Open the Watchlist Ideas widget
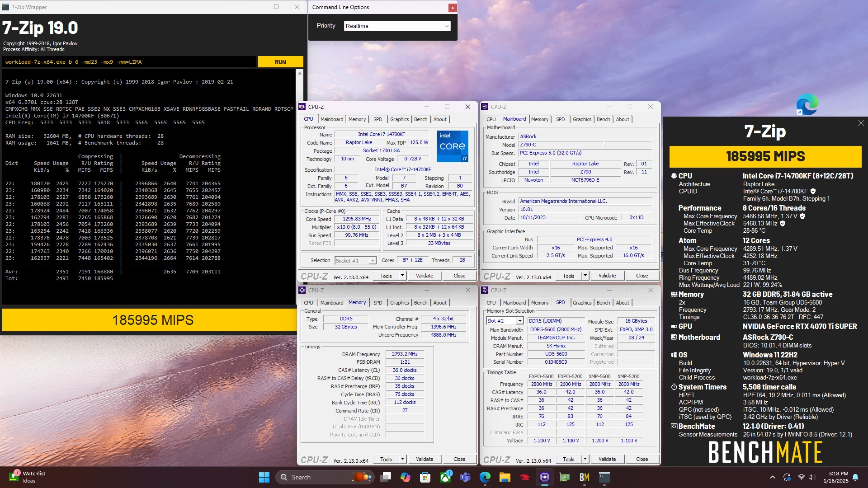This screenshot has width=868, height=488. (28, 477)
